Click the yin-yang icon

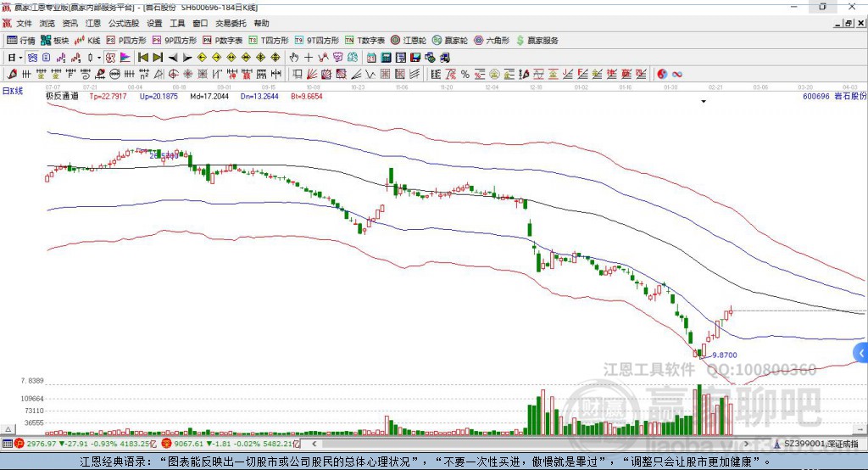pyautogui.click(x=662, y=74)
